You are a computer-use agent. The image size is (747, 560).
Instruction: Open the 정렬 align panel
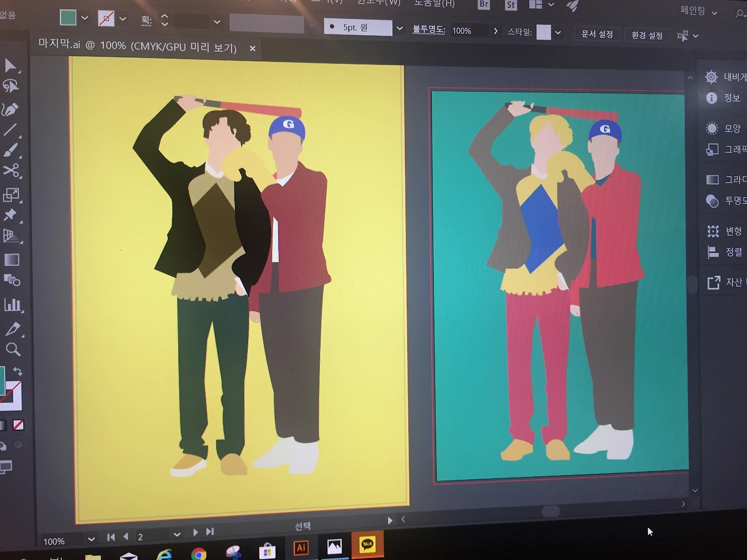point(713,252)
